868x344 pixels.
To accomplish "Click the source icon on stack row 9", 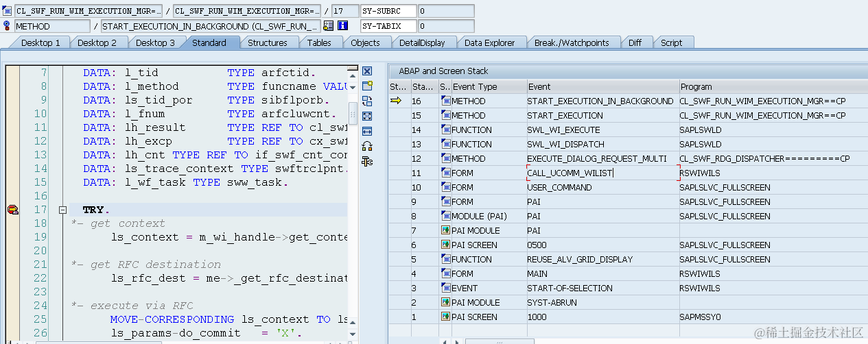I will coord(445,201).
